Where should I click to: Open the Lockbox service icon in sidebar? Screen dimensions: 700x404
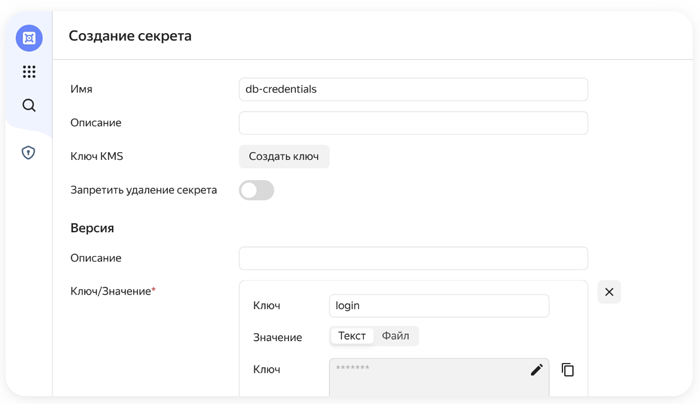pyautogui.click(x=29, y=38)
